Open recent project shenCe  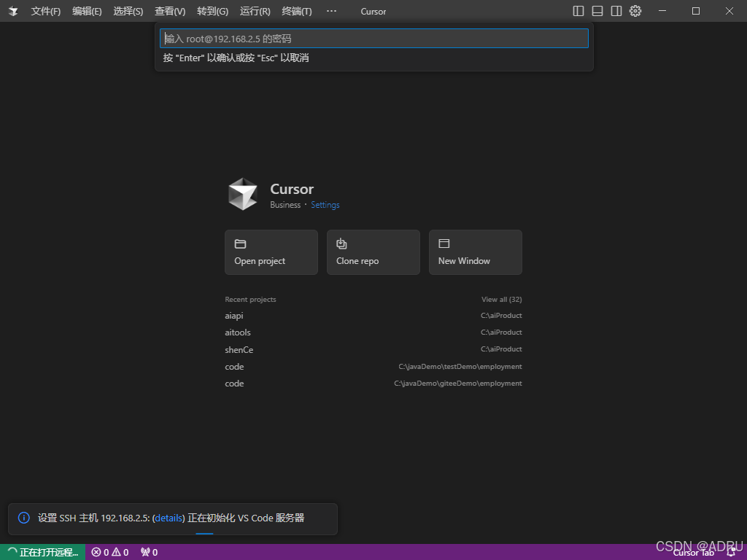pos(373,349)
